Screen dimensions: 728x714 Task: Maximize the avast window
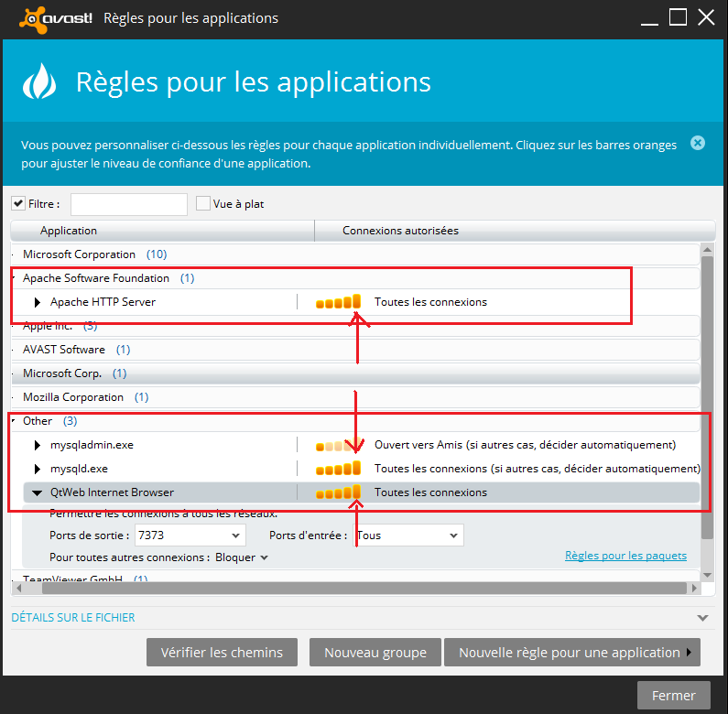678,17
